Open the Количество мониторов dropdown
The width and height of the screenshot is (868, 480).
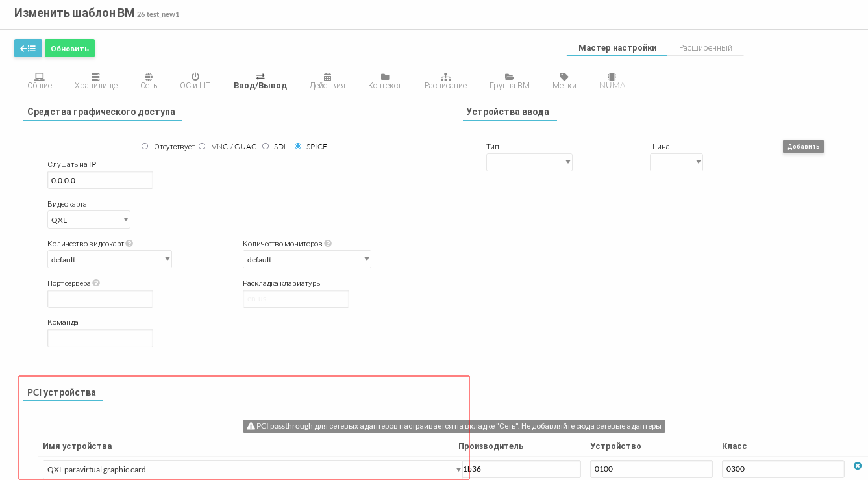[x=306, y=259]
